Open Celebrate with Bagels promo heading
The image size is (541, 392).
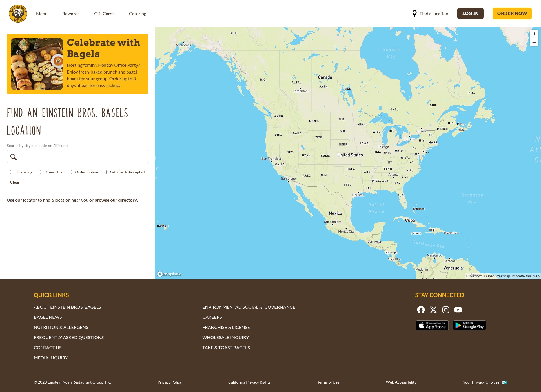click(x=103, y=48)
